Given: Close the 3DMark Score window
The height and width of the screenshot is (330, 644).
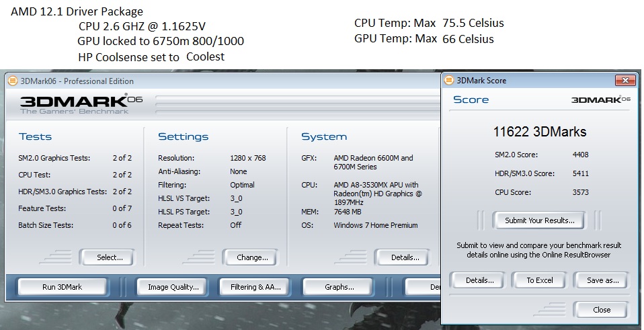Looking at the screenshot, I should (x=625, y=80).
